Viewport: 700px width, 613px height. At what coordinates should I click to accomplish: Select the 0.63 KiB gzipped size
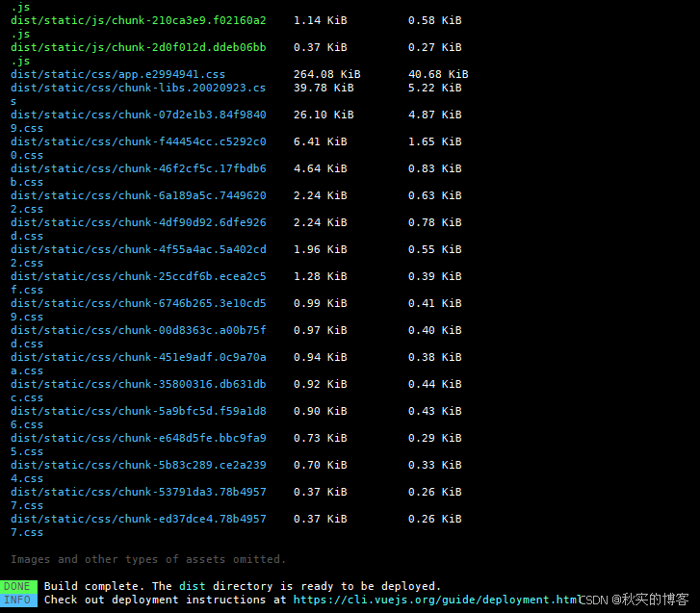(435, 195)
